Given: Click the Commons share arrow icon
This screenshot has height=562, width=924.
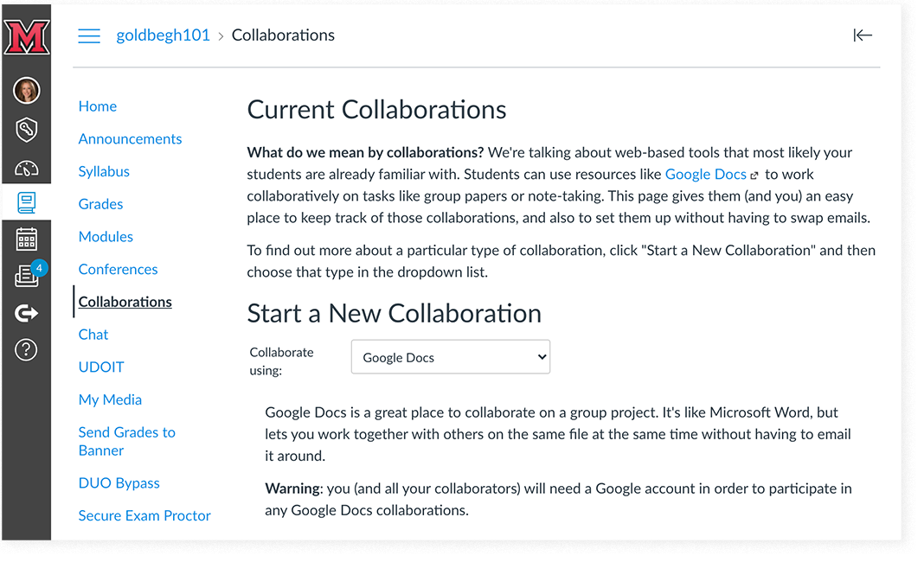Looking at the screenshot, I should pos(27,313).
